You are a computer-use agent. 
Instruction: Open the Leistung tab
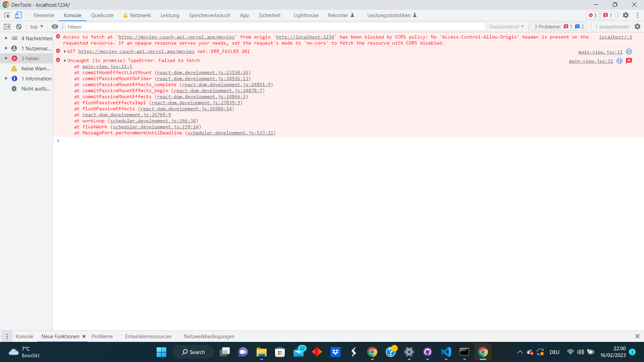click(x=170, y=15)
